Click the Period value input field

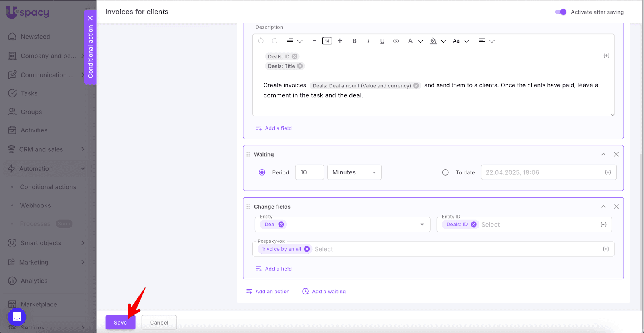click(309, 172)
